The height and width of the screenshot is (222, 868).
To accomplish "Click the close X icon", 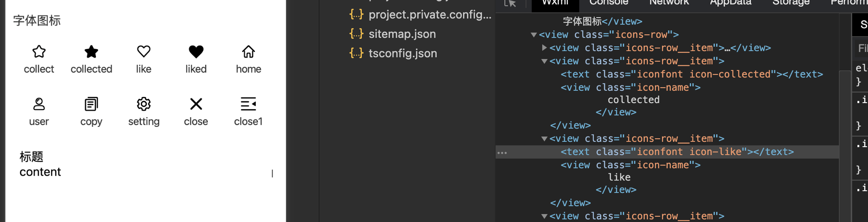I will point(196,104).
